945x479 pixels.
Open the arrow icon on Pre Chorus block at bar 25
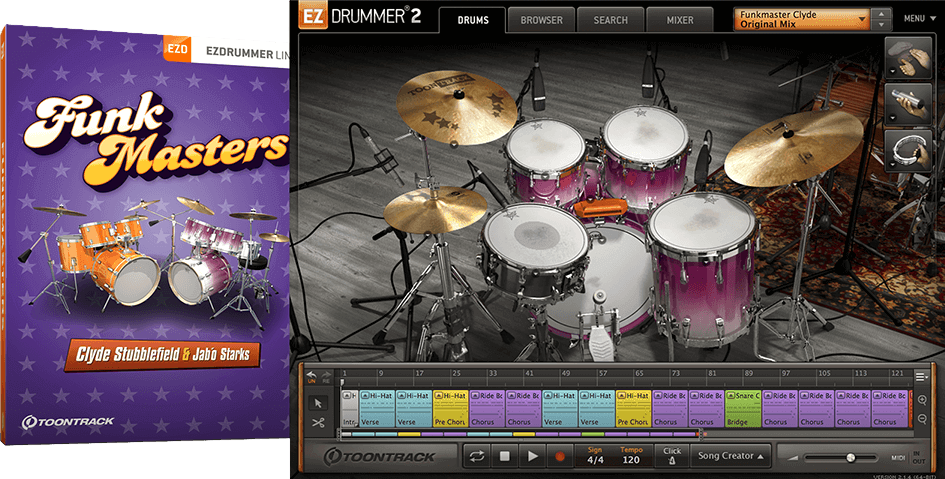pyautogui.click(x=438, y=396)
